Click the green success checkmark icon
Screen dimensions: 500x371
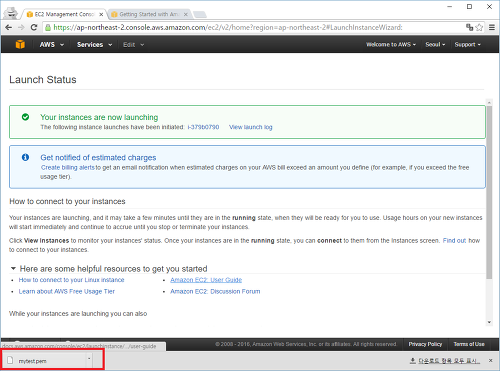(25, 117)
